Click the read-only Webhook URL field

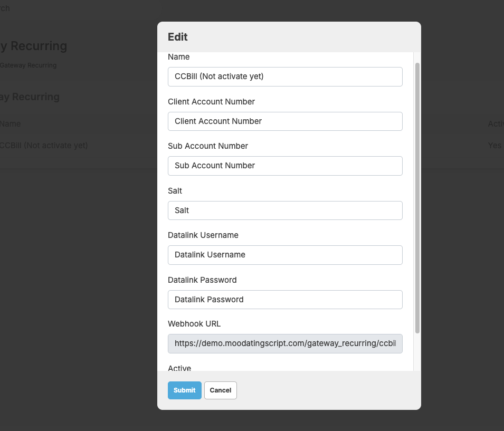click(x=285, y=343)
